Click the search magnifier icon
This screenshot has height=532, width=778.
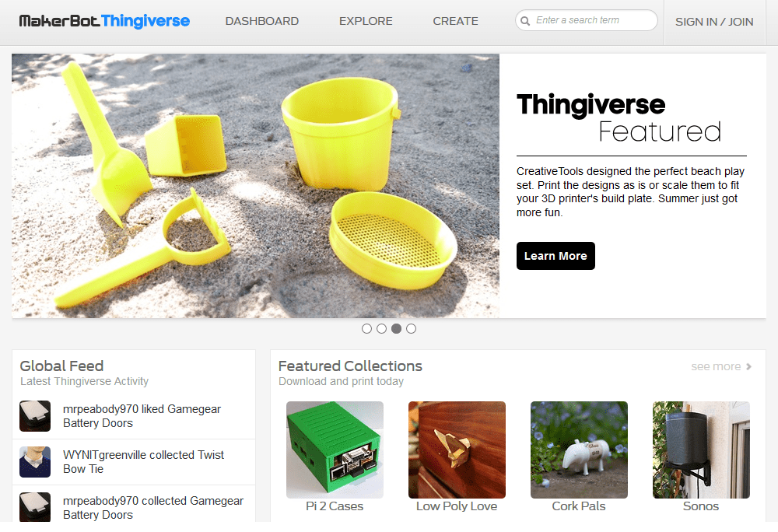(525, 21)
